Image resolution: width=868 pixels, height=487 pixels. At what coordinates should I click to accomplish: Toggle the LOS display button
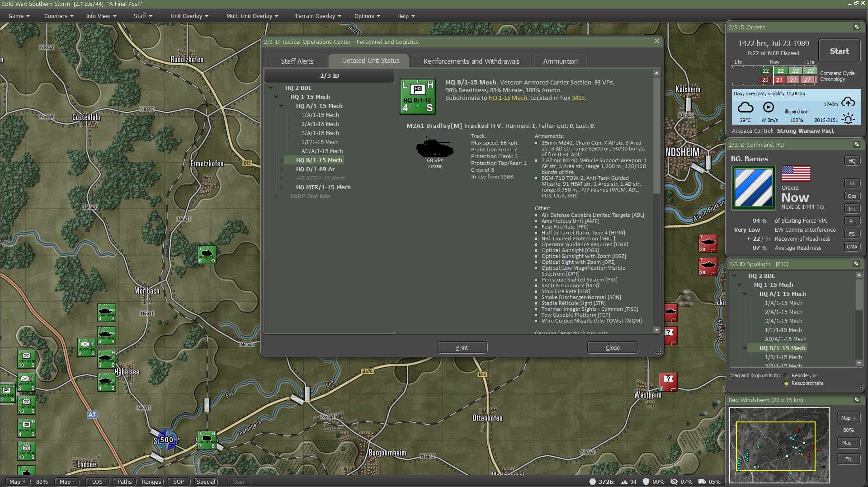(97, 482)
